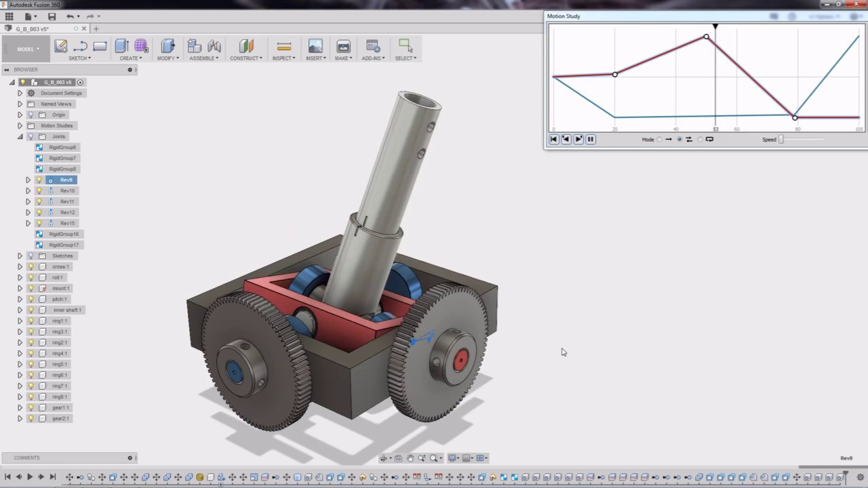This screenshot has height=488, width=868.
Task: Click the Pan hand navigation tool
Action: (x=410, y=458)
